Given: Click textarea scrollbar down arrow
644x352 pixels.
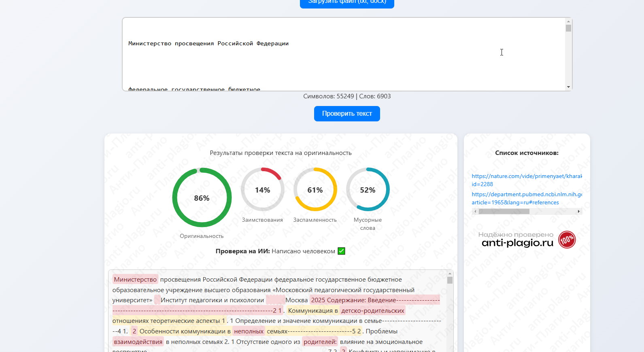Looking at the screenshot, I should click(568, 87).
